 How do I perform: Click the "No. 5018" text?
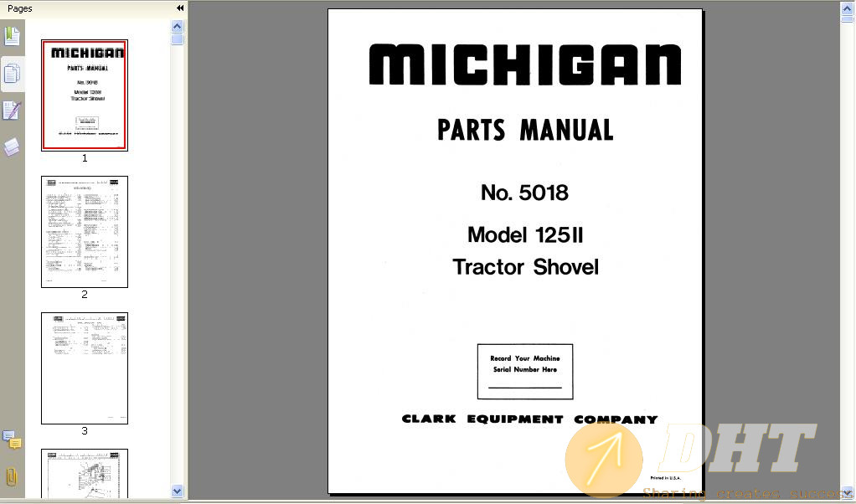524,193
